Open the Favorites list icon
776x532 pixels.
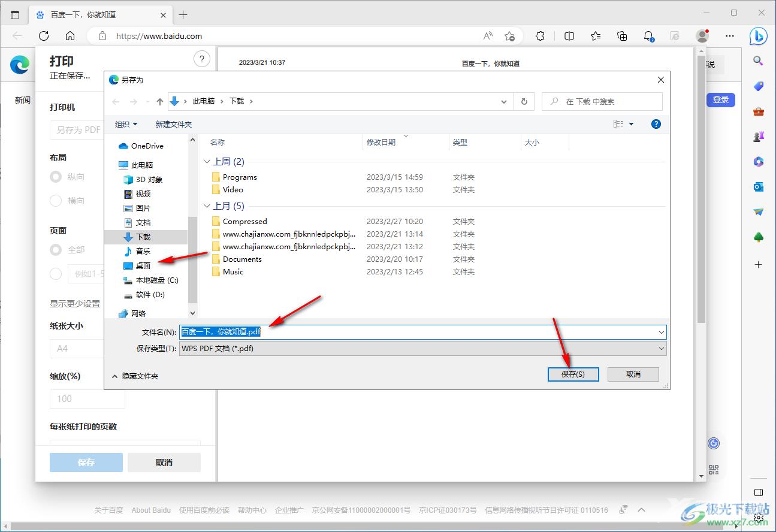(596, 36)
